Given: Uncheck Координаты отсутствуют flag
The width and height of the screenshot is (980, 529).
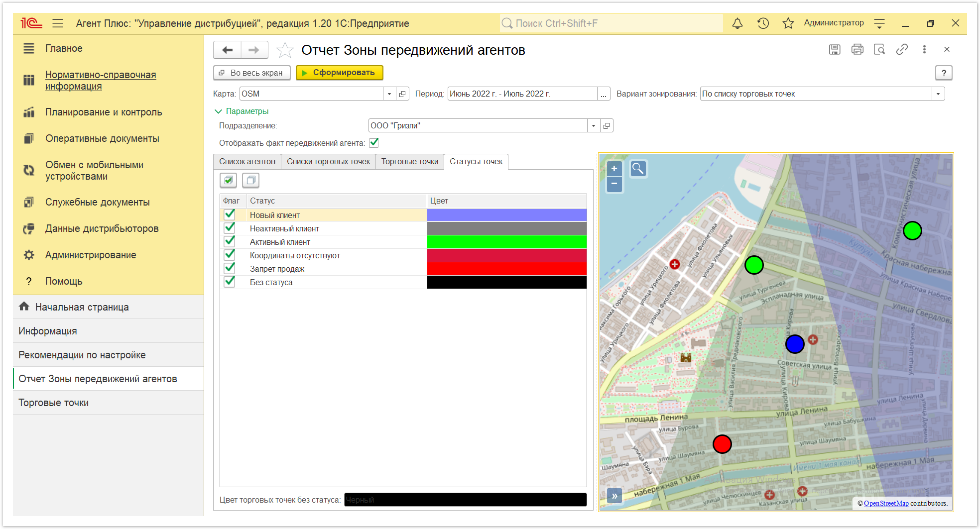Looking at the screenshot, I should (x=230, y=255).
